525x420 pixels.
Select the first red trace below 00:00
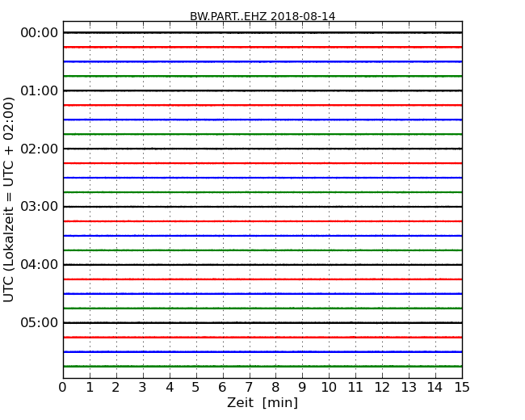(x=262, y=47)
